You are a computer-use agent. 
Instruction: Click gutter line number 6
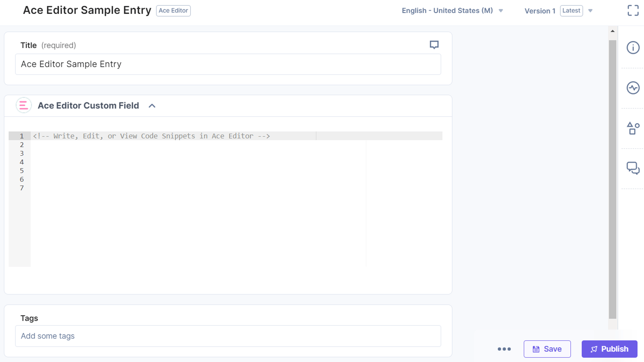tap(22, 179)
